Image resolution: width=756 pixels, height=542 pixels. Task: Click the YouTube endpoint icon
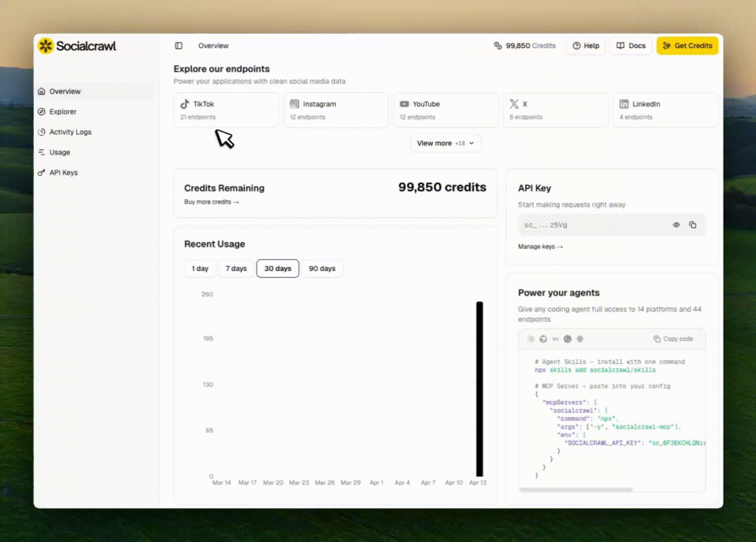[405, 104]
